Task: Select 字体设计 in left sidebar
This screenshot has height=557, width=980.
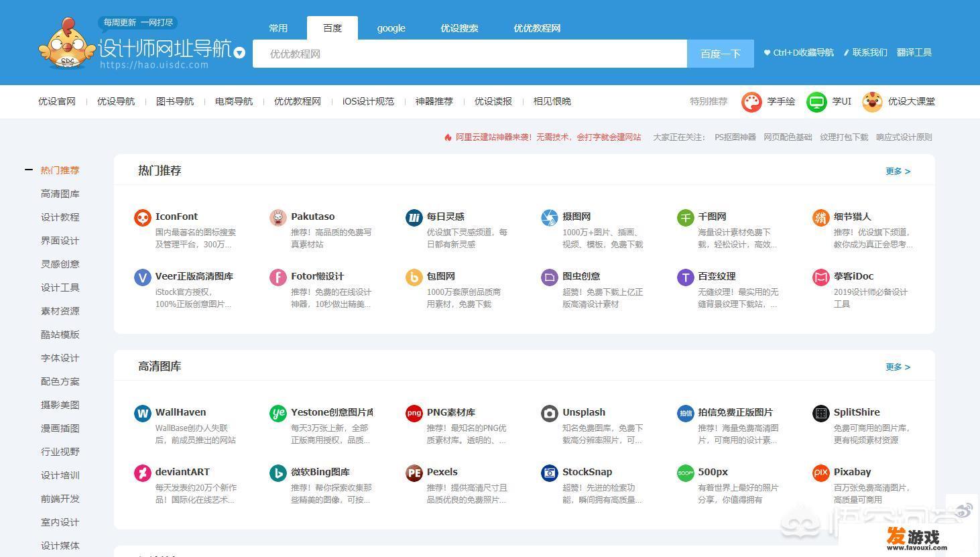Action: tap(60, 358)
